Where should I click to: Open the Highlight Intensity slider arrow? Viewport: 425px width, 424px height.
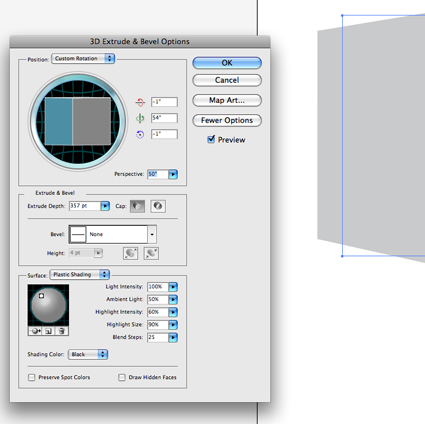(x=173, y=312)
